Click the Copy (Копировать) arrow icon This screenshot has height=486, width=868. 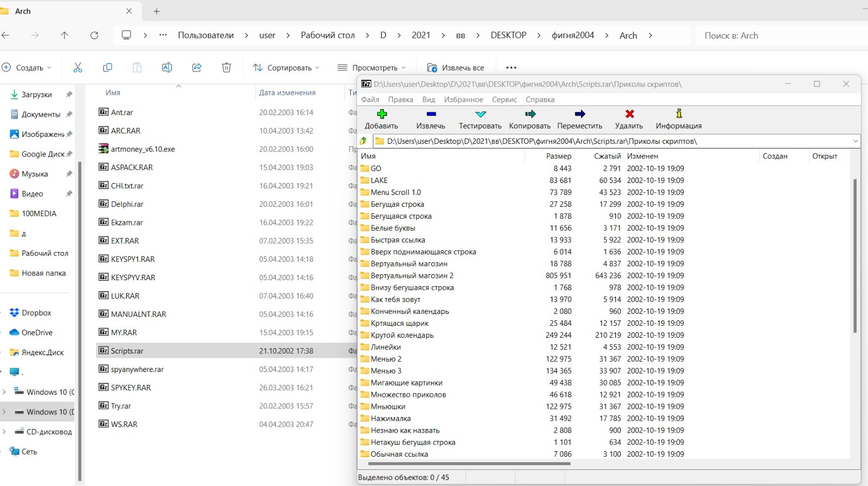tap(530, 114)
